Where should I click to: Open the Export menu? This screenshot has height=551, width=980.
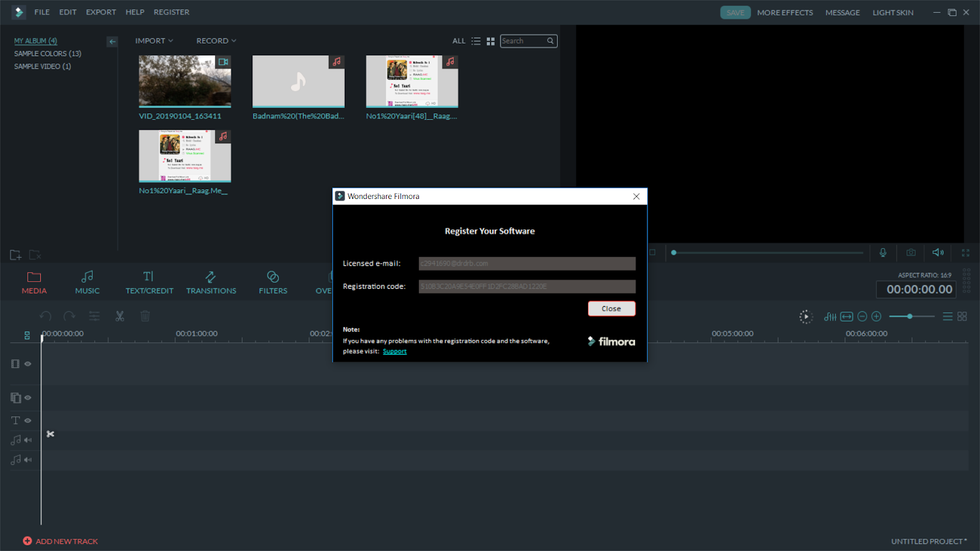click(x=101, y=12)
